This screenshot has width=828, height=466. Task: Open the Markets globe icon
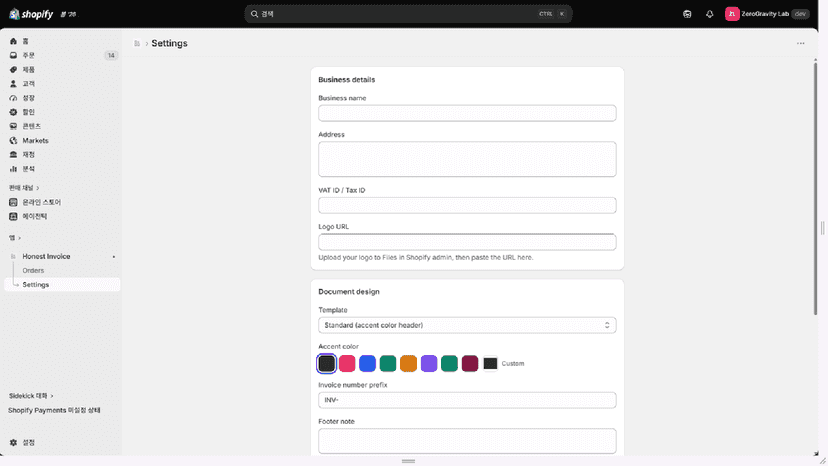click(x=13, y=141)
